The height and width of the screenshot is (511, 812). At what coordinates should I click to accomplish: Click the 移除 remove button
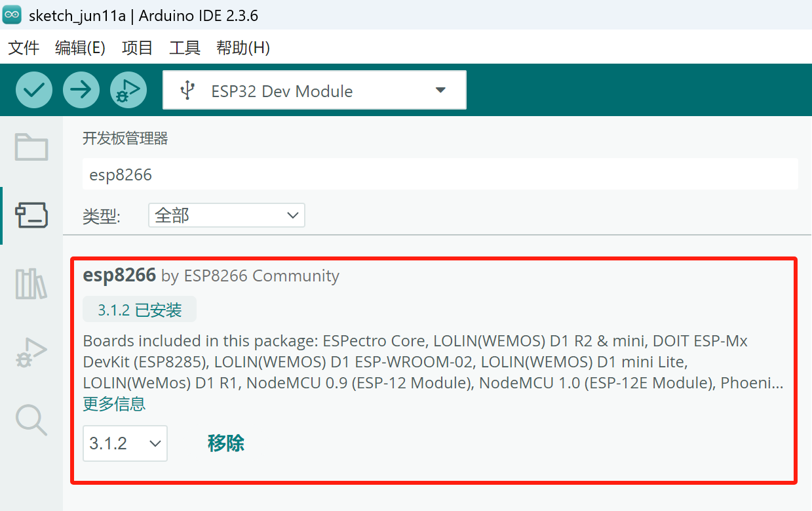pos(226,443)
